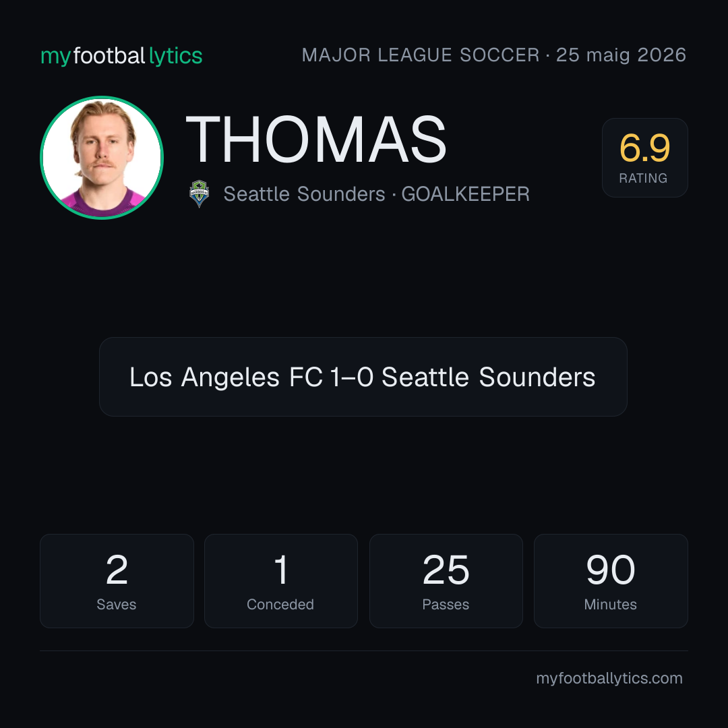Screen dimensions: 728x728
Task: Click the RATING label under the score
Action: [x=643, y=178]
